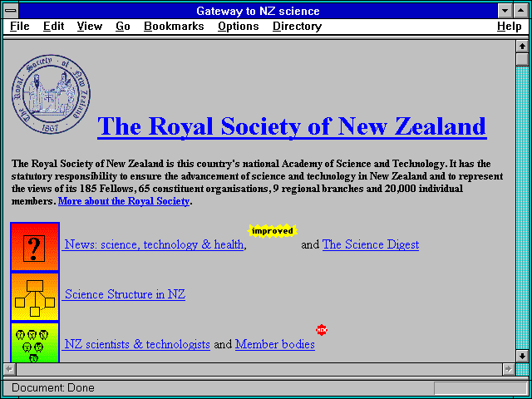Image resolution: width=532 pixels, height=399 pixels.
Task: Open More about the Royal Society link
Action: coord(124,201)
